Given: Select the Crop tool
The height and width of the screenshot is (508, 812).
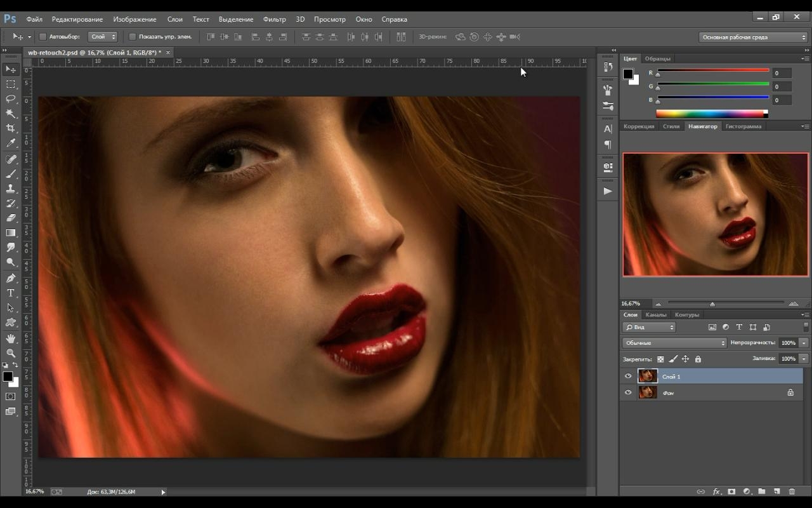Looking at the screenshot, I should point(11,128).
